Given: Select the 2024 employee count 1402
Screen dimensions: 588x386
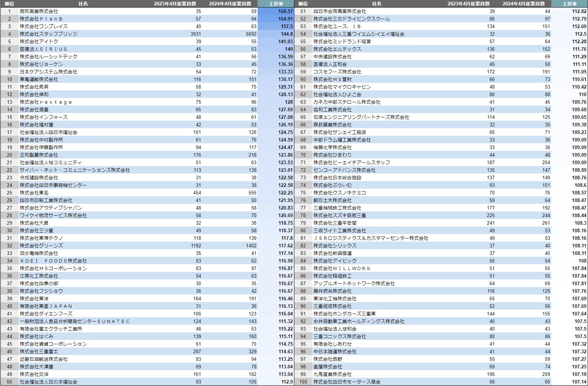Looking at the screenshot, I should [251, 246].
